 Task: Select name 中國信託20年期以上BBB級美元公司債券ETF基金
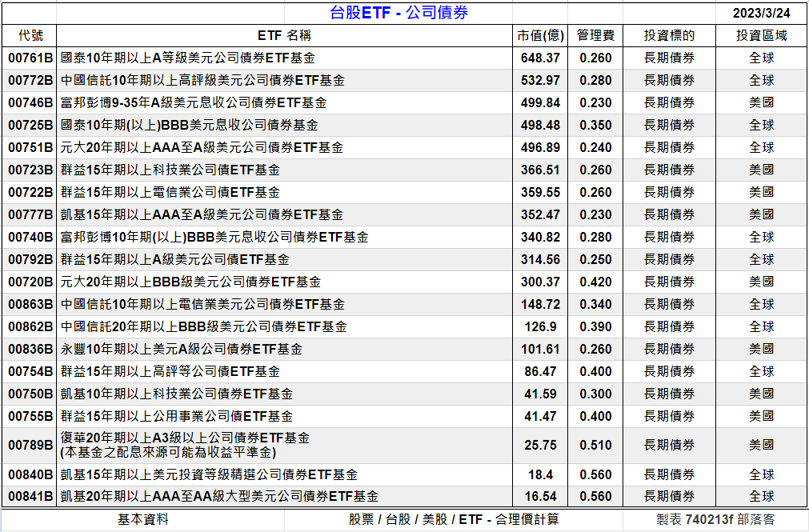(x=204, y=326)
